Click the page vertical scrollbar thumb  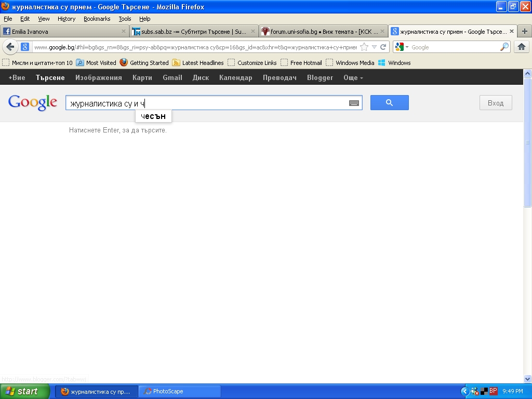pos(528,141)
